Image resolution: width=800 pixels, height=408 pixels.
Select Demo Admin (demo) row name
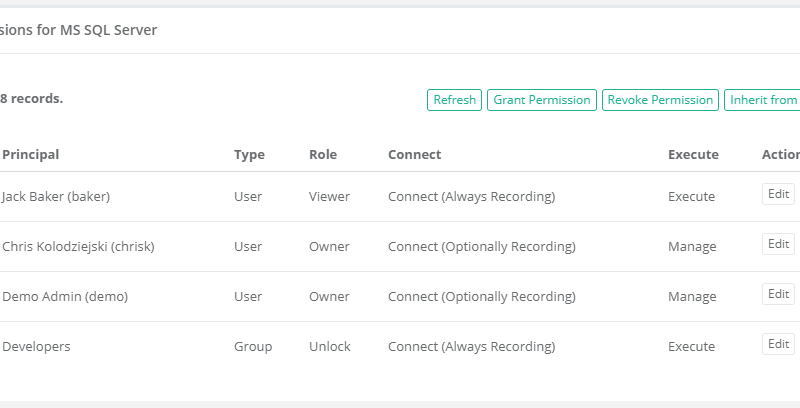coord(65,297)
